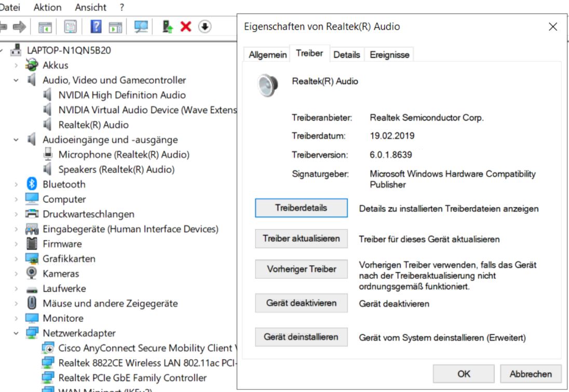Click the Microphone device icon
This screenshot has width=569, height=392.
tap(48, 154)
